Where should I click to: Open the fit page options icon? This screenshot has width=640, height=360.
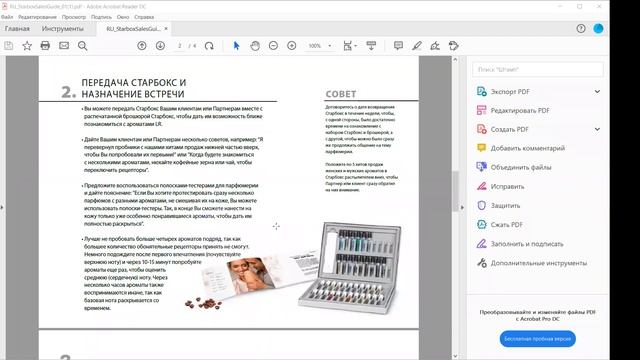(349, 46)
